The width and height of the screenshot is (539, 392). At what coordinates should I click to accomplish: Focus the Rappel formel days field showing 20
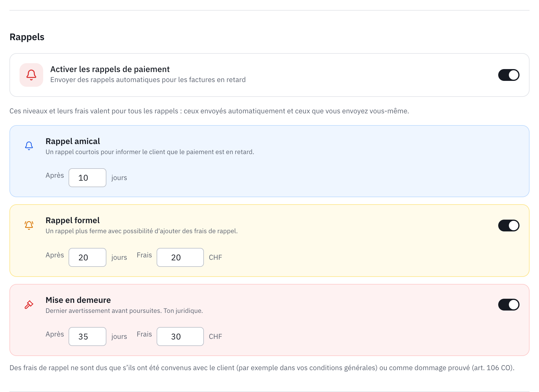87,257
